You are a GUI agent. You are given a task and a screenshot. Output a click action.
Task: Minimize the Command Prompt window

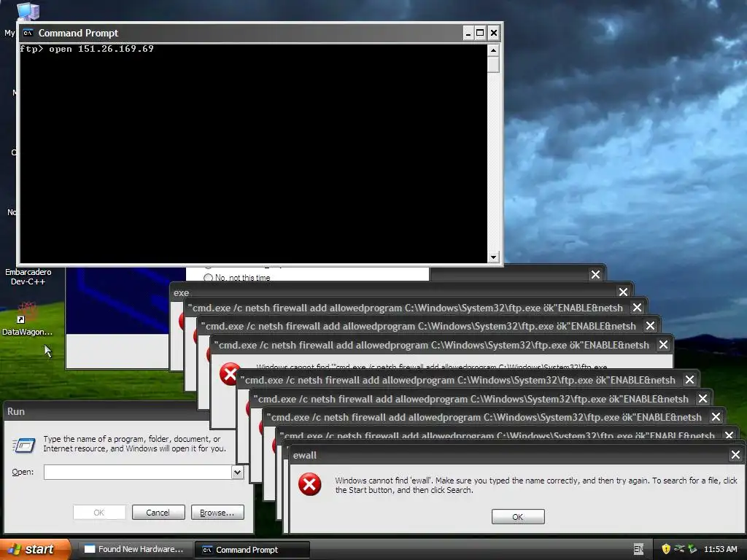click(468, 33)
